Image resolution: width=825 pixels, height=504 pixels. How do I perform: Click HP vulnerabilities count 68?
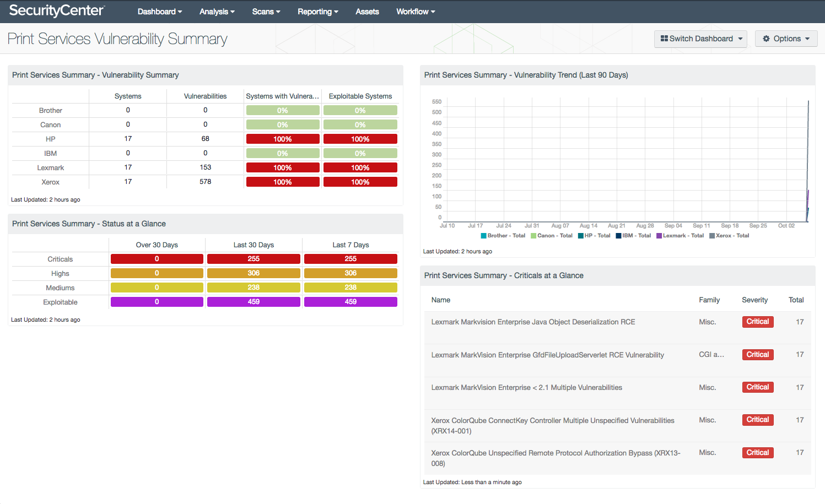[x=206, y=139]
